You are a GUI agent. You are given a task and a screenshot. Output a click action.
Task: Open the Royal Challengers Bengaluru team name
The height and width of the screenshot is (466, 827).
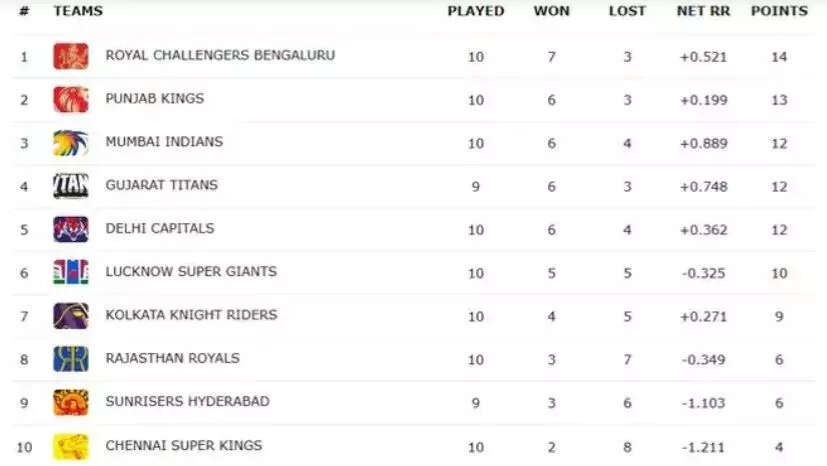[220, 55]
